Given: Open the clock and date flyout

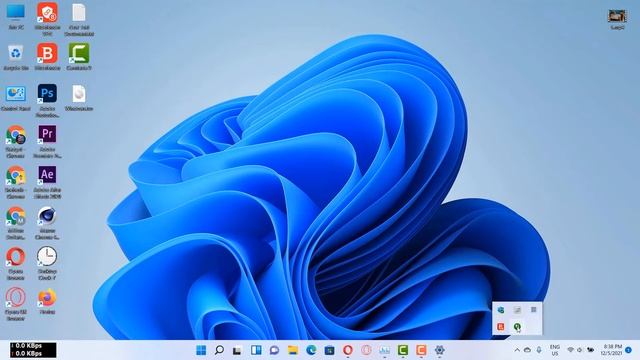Looking at the screenshot, I should [x=611, y=350].
